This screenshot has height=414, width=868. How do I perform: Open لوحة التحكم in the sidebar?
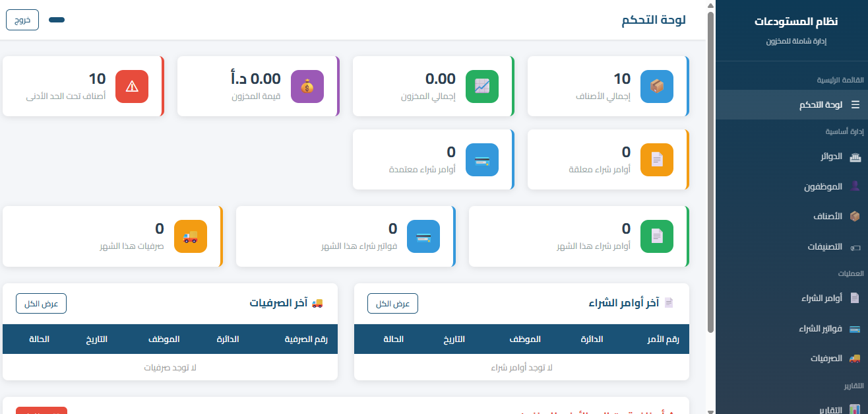(x=791, y=104)
